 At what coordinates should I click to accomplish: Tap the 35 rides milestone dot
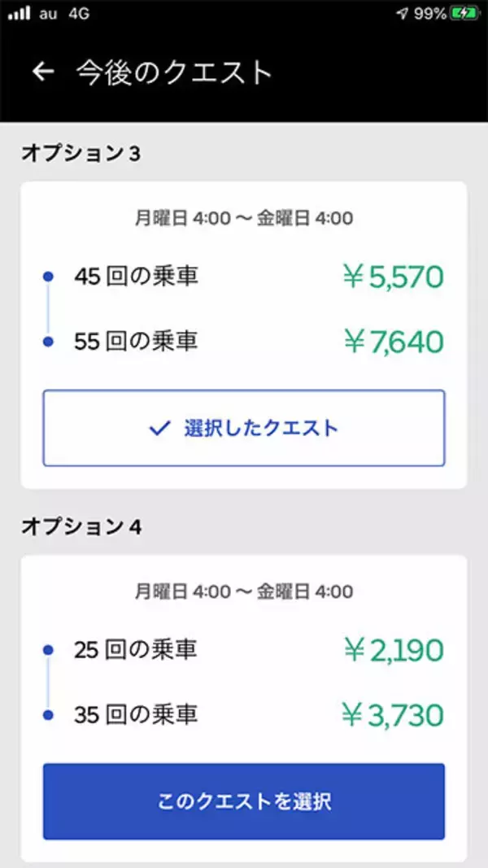click(48, 715)
